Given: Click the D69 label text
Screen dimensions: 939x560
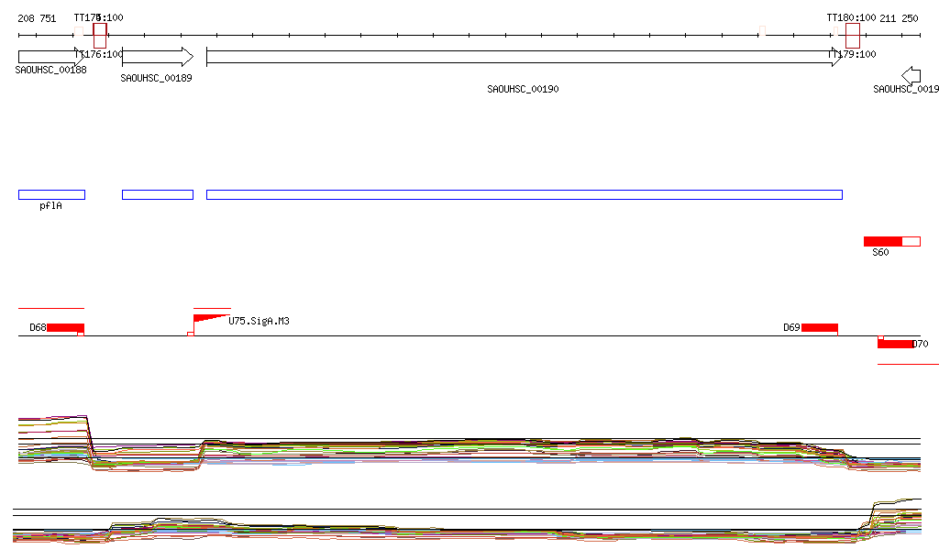Looking at the screenshot, I should [791, 328].
